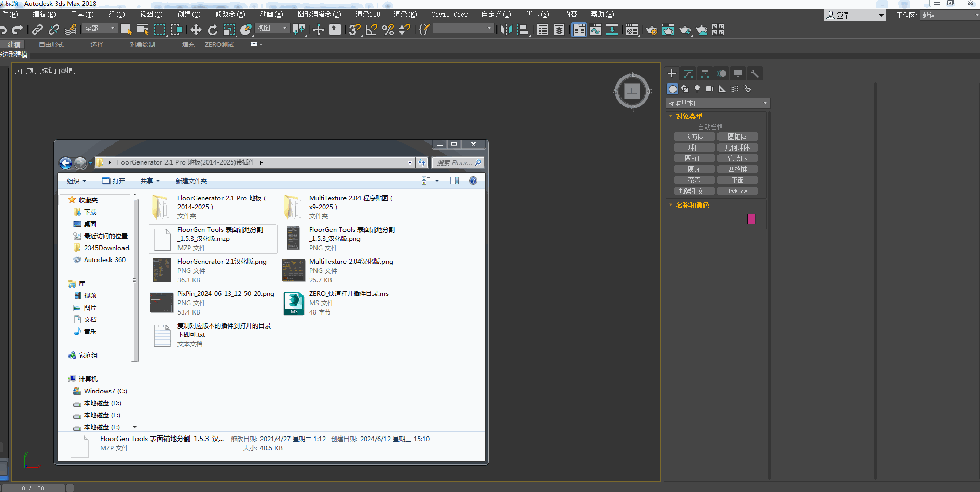The height and width of the screenshot is (492, 980).
Task: Open the 标准基本体 dropdown
Action: tap(717, 103)
